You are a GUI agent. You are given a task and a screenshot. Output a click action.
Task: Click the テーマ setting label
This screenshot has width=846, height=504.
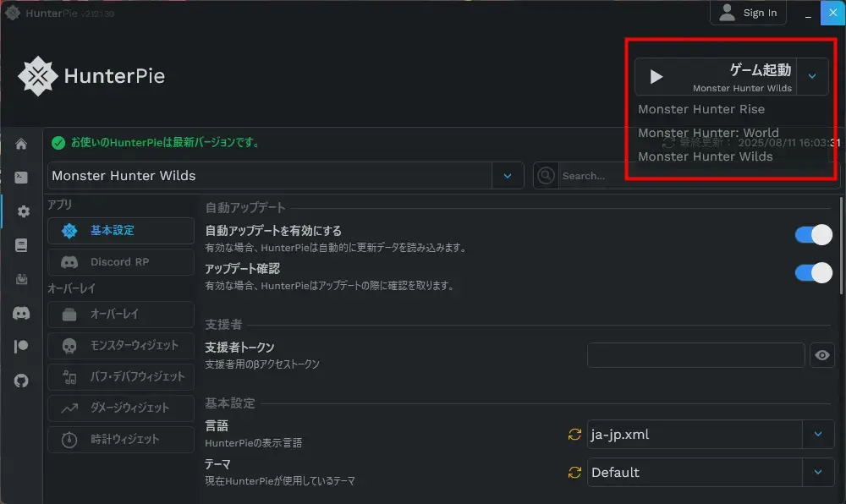coord(217,464)
